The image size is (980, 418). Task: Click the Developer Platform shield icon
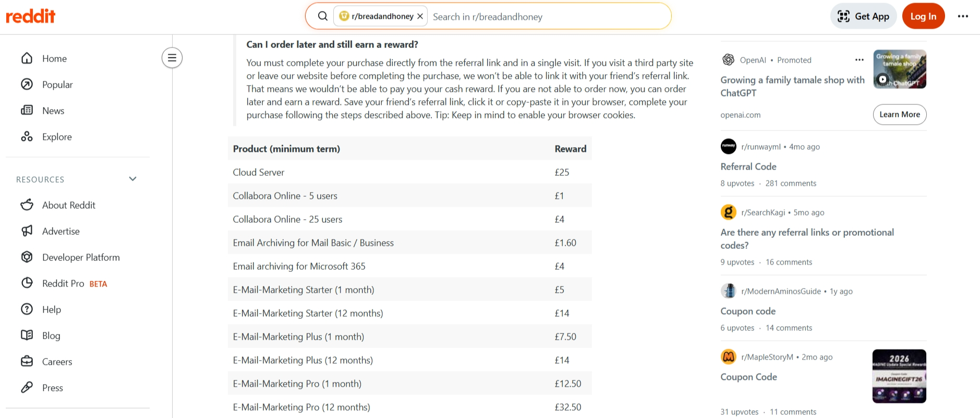(x=27, y=257)
